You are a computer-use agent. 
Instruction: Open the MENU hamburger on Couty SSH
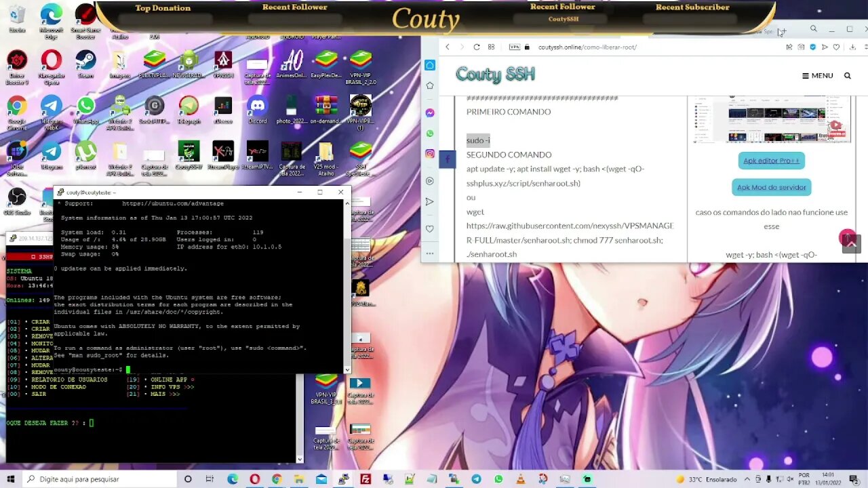(817, 75)
